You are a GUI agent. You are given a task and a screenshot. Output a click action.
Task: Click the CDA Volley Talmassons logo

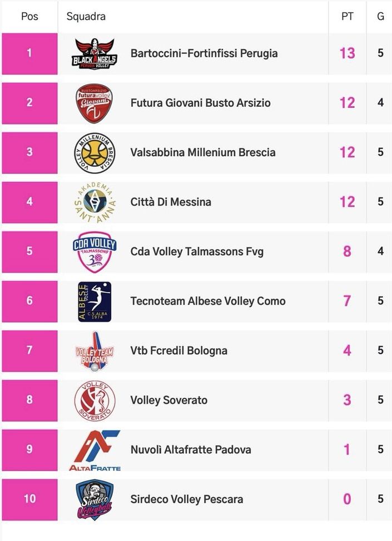pos(95,251)
